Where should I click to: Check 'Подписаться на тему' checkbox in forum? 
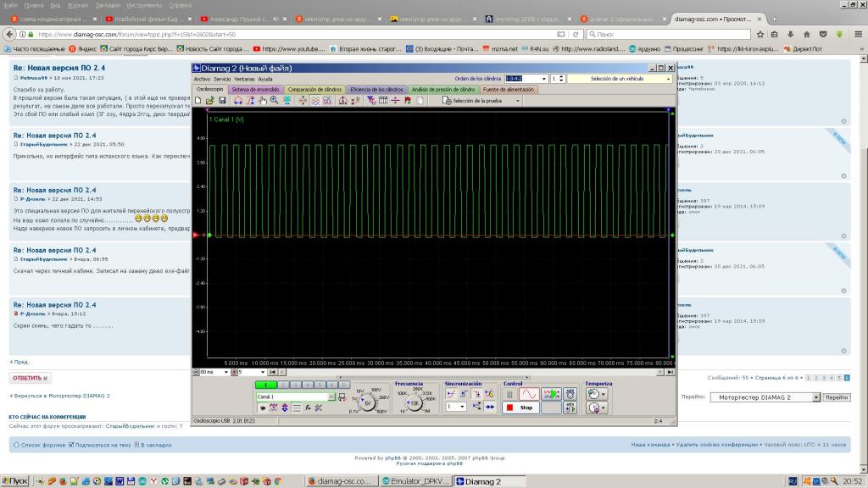(71, 445)
